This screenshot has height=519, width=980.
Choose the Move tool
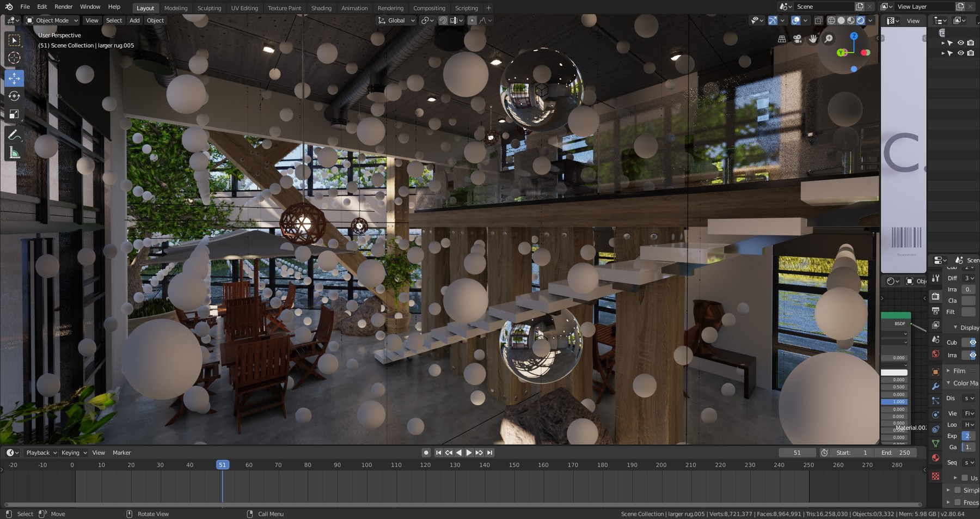tap(14, 78)
